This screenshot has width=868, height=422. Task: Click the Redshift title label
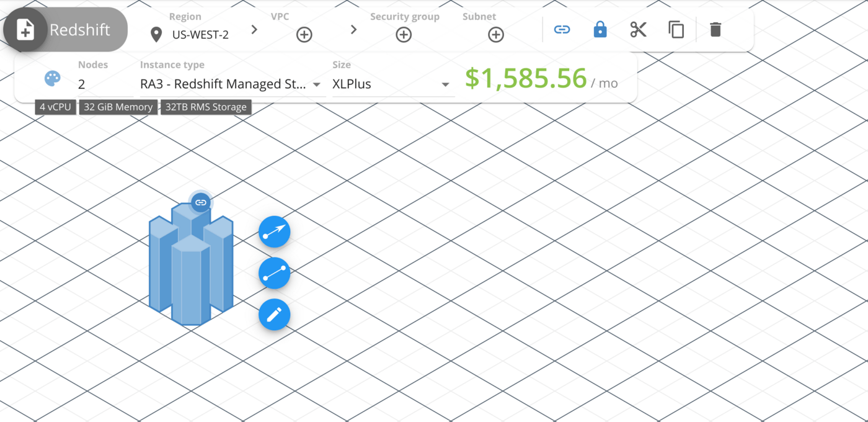coord(80,30)
